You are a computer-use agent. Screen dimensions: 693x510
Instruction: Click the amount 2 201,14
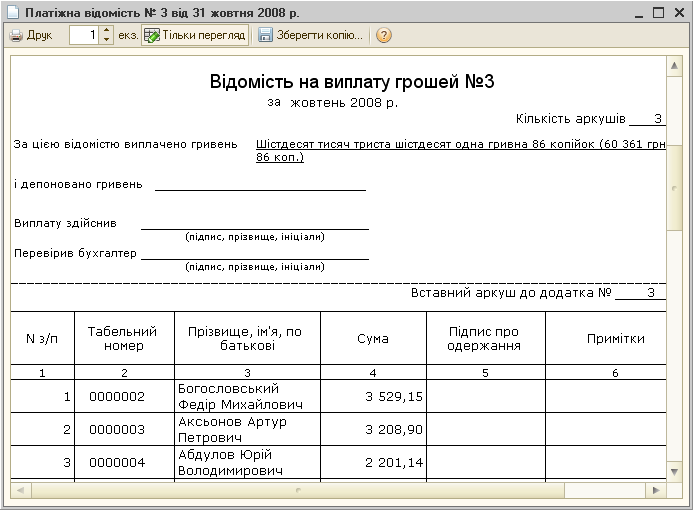coord(394,463)
